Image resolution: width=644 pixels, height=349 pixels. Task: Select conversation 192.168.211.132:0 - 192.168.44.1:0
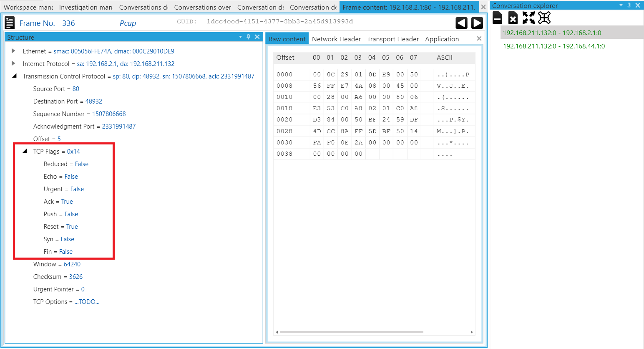point(553,46)
